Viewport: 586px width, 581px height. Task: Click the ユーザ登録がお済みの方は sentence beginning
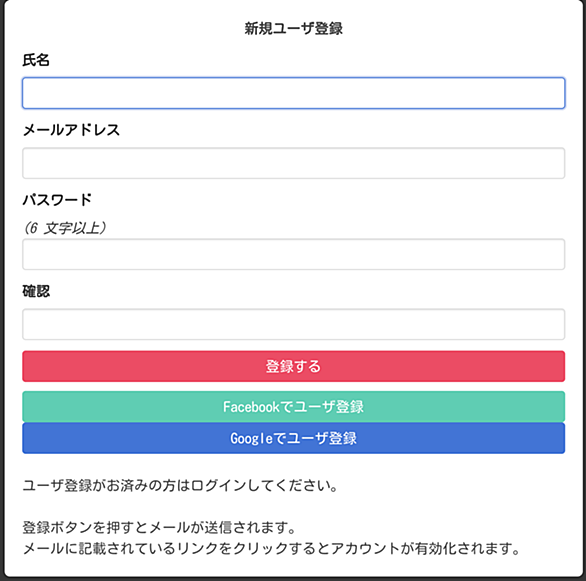[107, 485]
